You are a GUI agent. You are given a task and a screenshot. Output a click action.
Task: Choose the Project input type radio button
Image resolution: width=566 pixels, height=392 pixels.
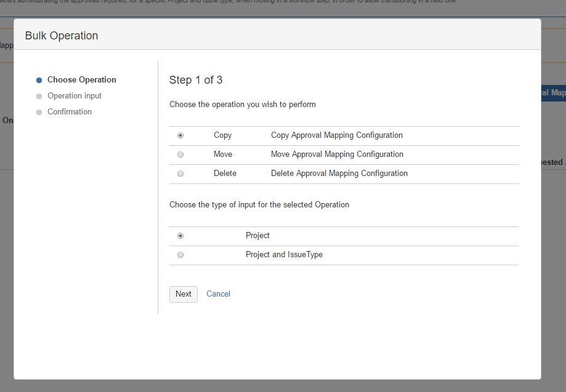tap(180, 236)
